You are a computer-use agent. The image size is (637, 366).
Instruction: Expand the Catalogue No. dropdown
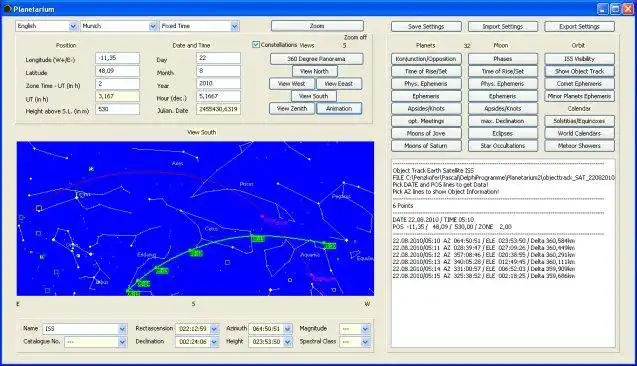coord(122,342)
